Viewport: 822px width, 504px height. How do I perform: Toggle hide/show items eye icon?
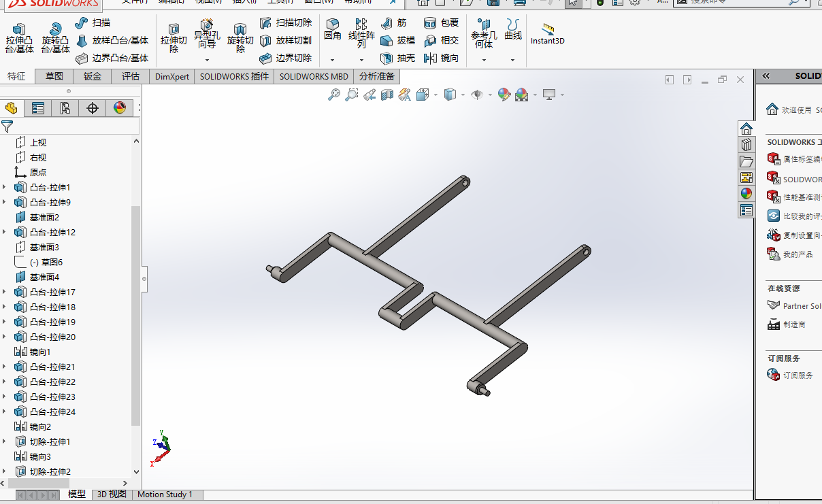476,95
